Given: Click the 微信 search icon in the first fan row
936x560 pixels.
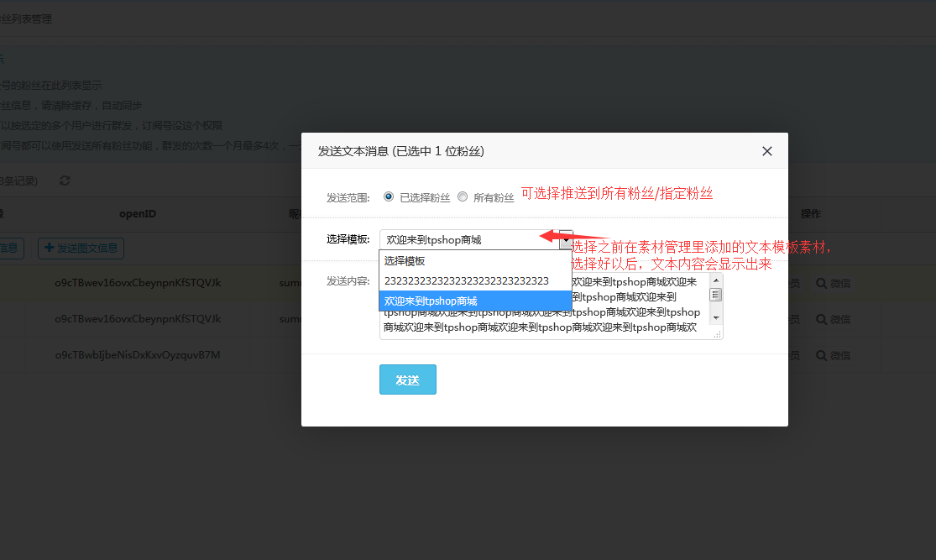Looking at the screenshot, I should point(833,283).
